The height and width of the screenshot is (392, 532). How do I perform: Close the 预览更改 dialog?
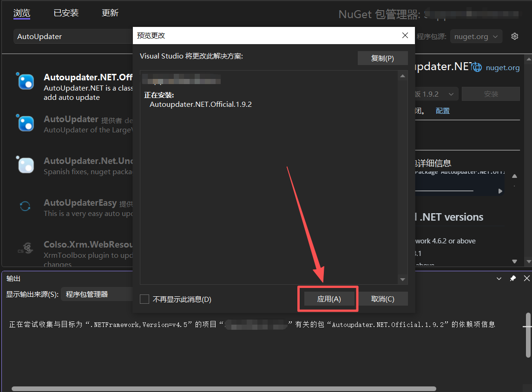click(405, 35)
